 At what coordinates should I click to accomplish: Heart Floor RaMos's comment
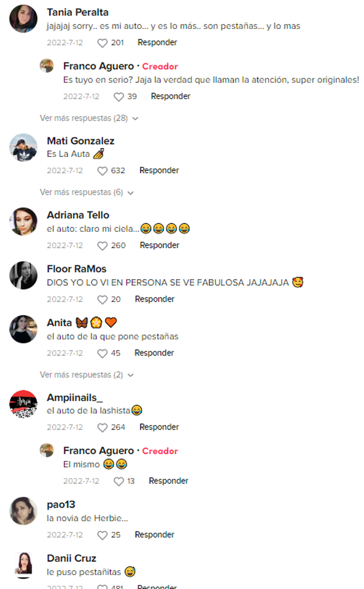102,300
